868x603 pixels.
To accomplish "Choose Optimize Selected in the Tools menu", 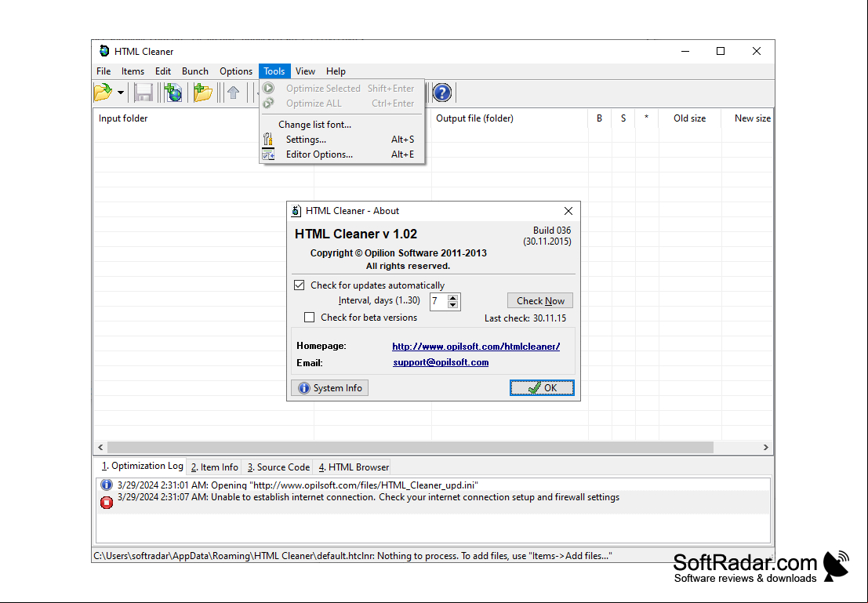I will pyautogui.click(x=342, y=89).
